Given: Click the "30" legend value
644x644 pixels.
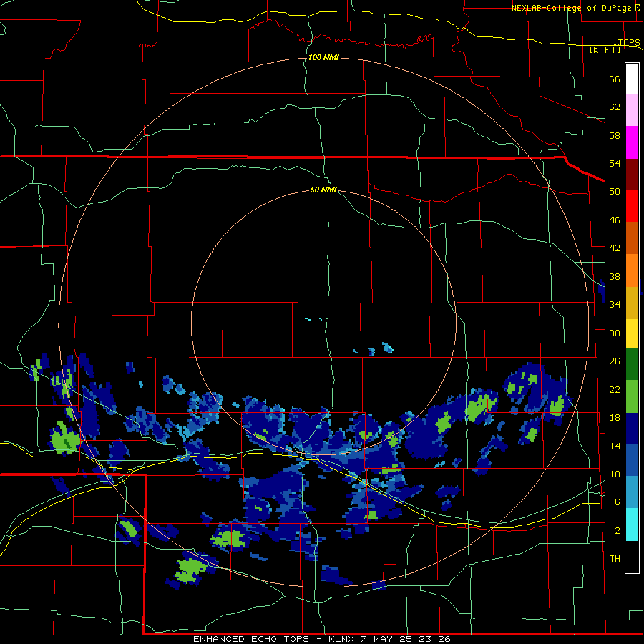Looking at the screenshot, I should 615,333.
